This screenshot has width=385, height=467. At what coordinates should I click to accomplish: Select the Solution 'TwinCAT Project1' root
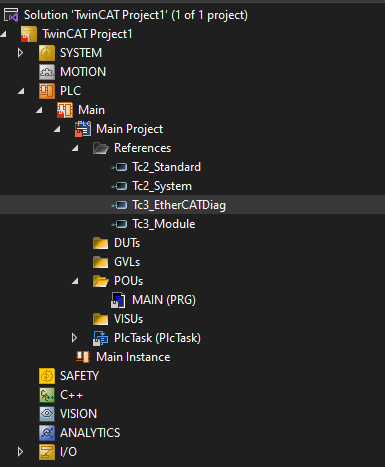point(136,15)
